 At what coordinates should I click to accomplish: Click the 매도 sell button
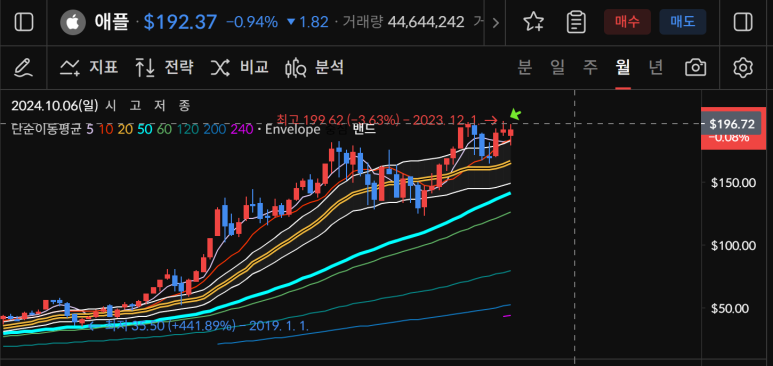click(683, 22)
